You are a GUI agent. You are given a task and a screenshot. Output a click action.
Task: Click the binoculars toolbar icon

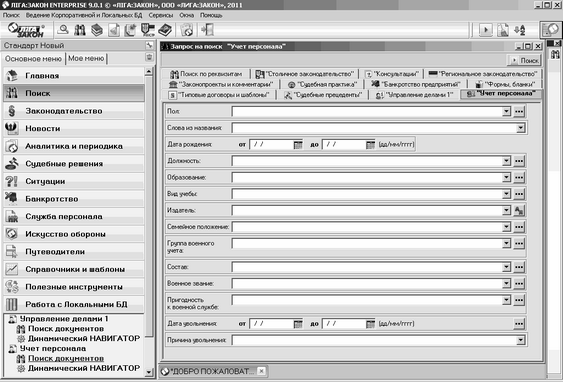click(80, 30)
